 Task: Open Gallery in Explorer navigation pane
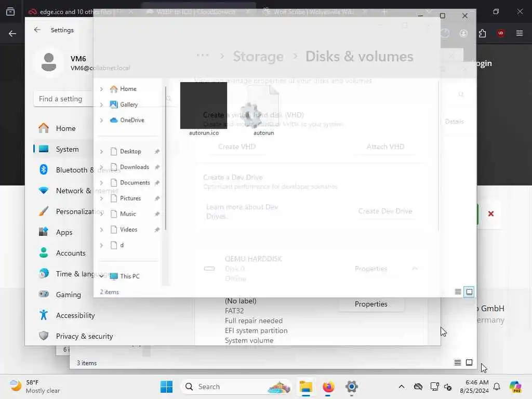tap(124, 104)
